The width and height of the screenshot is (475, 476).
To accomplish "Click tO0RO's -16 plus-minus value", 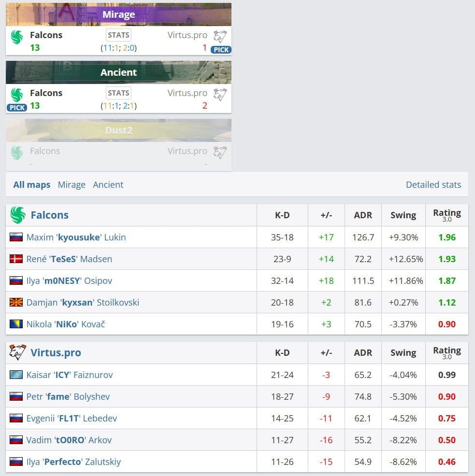I will pos(326,440).
